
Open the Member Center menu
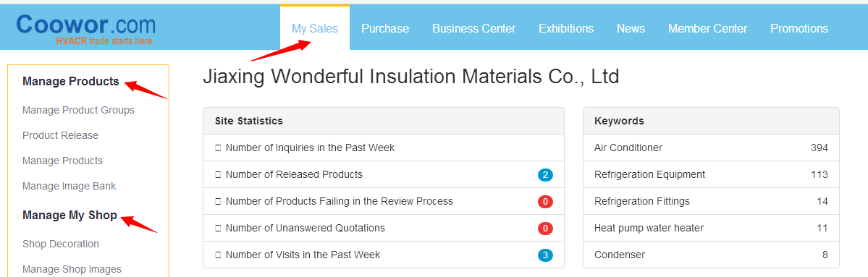[707, 28]
